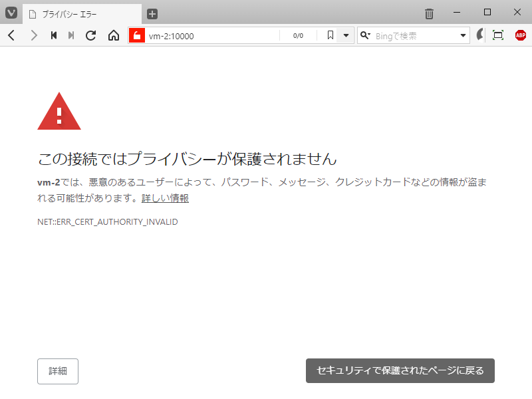The image size is (532, 399).
Task: Select the プライバシー エラー tab
Action: [80, 13]
